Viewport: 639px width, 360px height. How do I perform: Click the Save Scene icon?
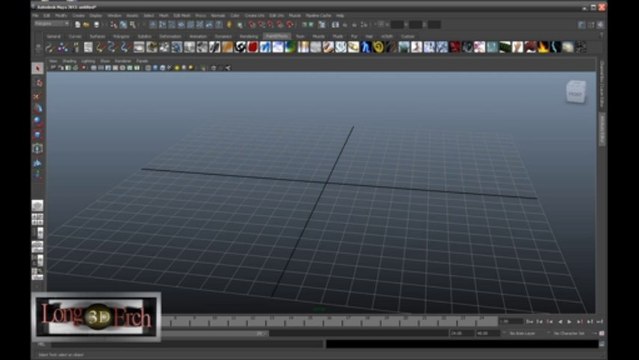[96, 25]
